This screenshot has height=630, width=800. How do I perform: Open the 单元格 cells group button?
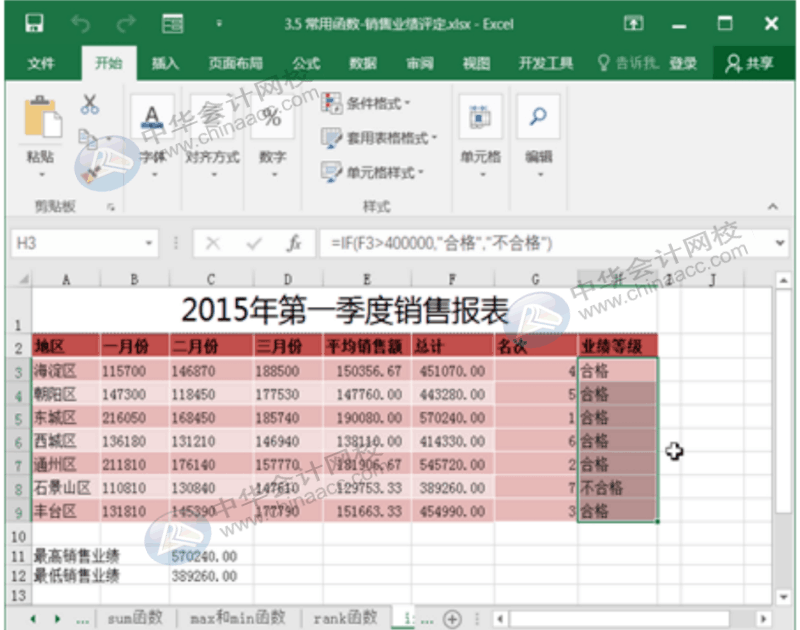click(481, 135)
